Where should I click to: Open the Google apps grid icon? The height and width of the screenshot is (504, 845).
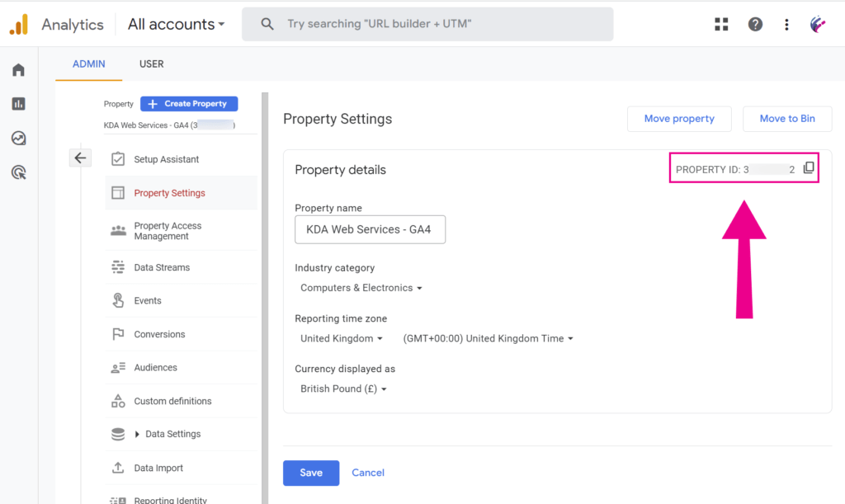[721, 24]
